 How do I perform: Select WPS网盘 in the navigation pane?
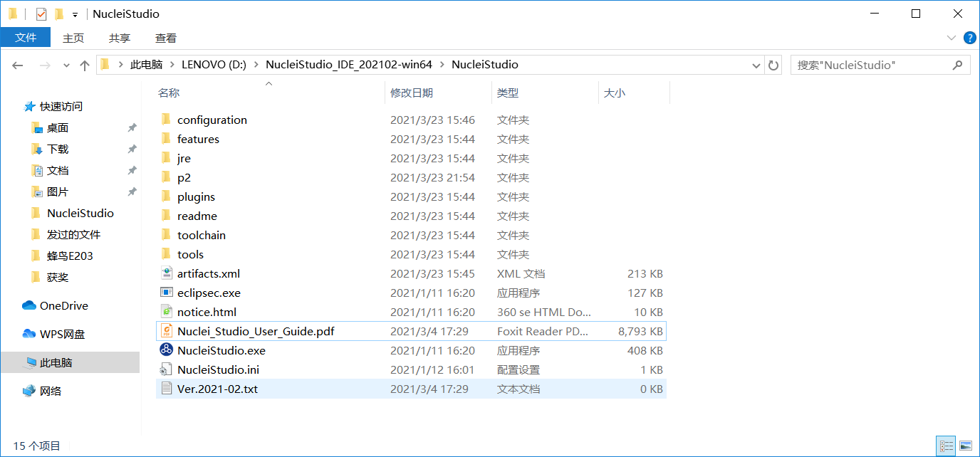coord(62,334)
